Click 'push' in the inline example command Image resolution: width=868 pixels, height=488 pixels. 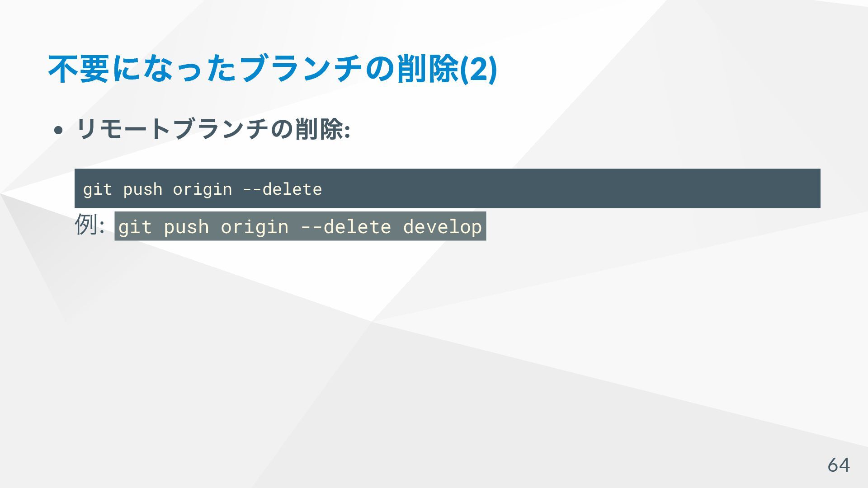[186, 226]
